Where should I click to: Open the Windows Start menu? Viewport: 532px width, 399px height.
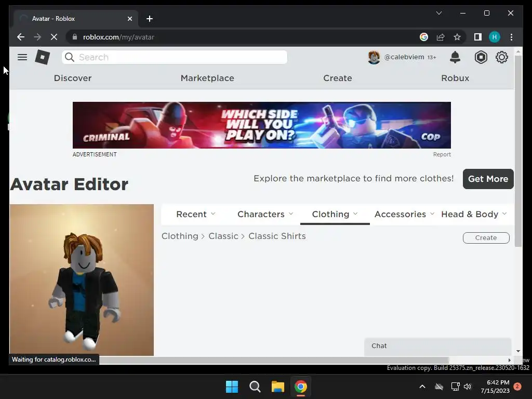coord(232,387)
